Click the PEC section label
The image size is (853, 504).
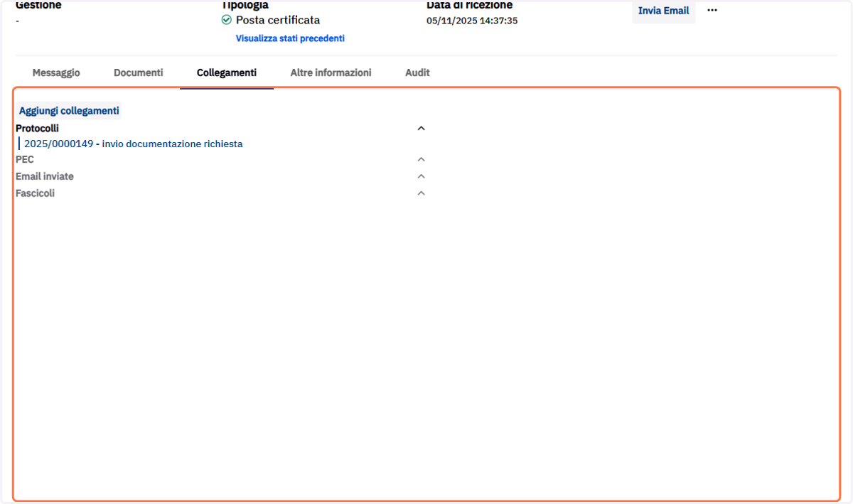25,160
